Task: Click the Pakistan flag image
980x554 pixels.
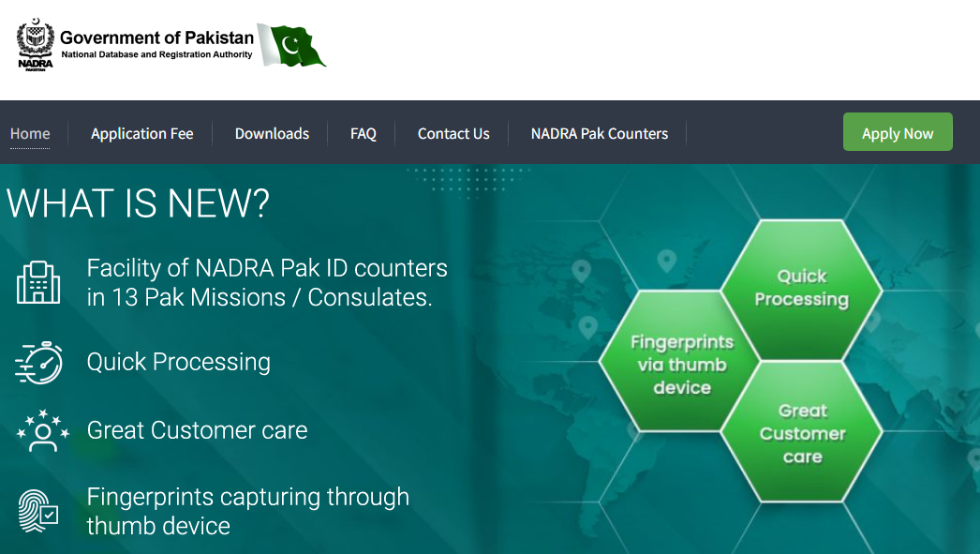Action: pyautogui.click(x=291, y=45)
